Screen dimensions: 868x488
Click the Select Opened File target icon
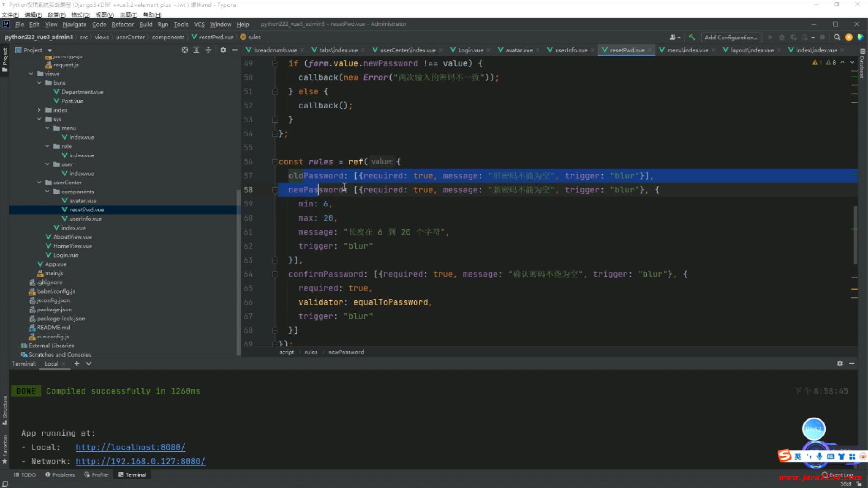[184, 50]
